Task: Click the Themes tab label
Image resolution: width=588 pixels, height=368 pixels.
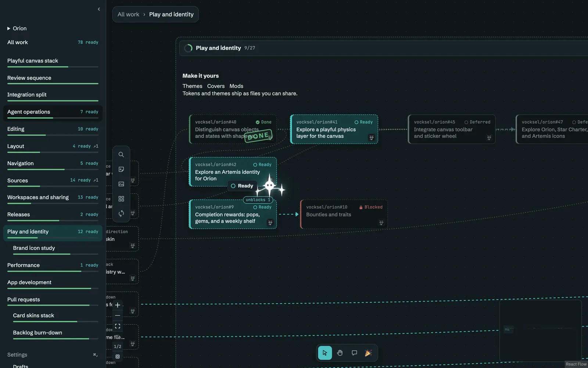Action: coord(192,86)
